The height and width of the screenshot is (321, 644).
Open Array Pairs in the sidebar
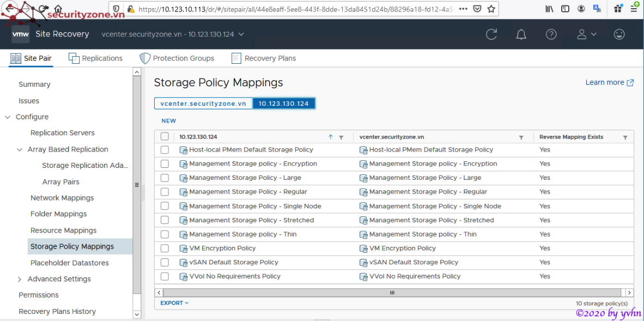pyautogui.click(x=61, y=181)
